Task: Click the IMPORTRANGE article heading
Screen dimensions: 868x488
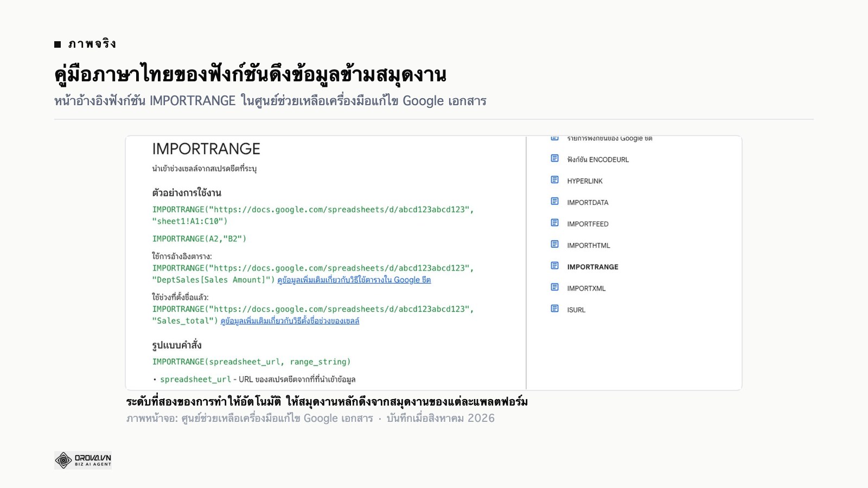Action: [x=206, y=149]
